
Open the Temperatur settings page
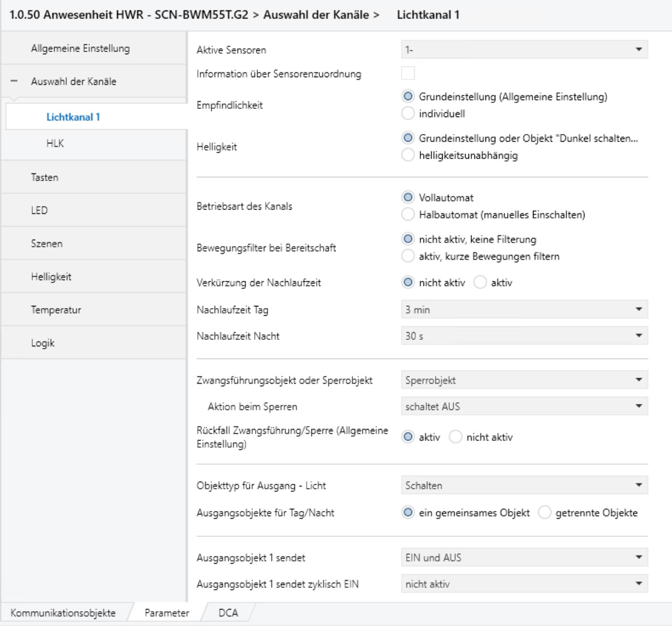coord(56,310)
